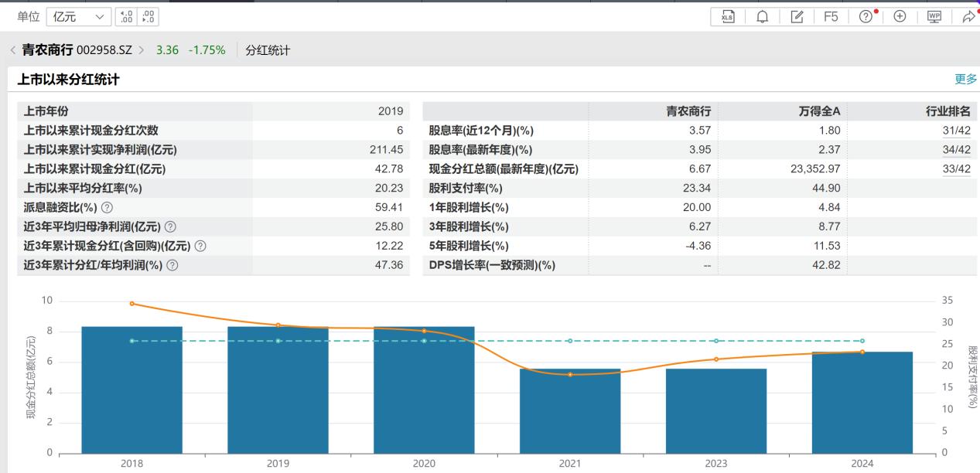The image size is (980, 473).
Task: Click info icon beside 近3年平均归母净利润
Action: tap(170, 227)
